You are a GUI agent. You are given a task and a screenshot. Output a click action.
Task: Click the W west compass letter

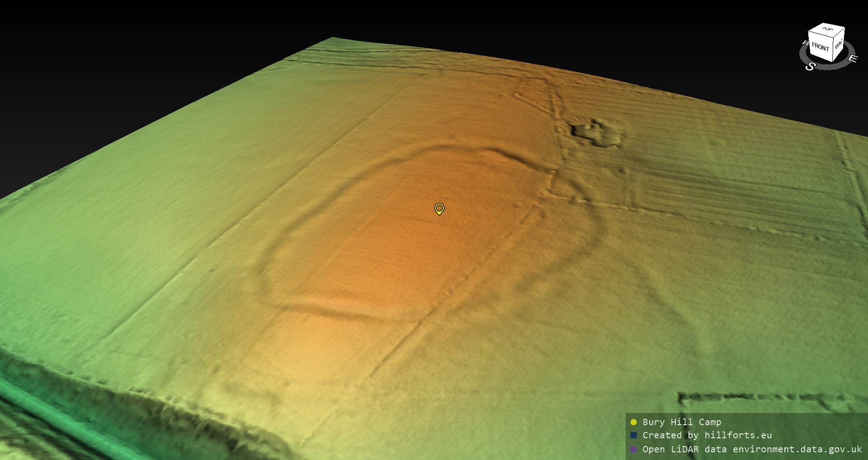805,43
